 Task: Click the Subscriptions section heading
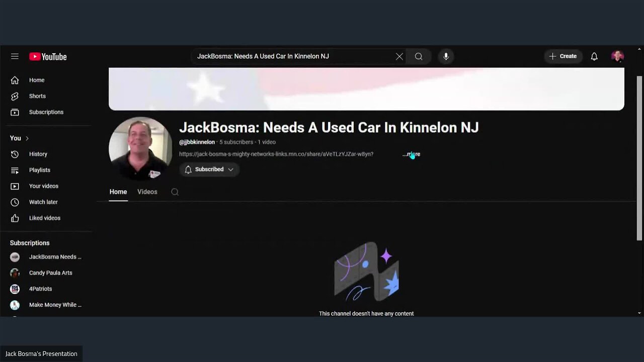coord(30,243)
